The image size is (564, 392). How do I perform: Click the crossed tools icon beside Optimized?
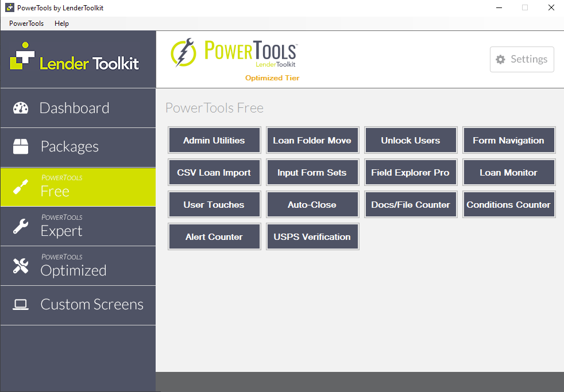pos(21,266)
